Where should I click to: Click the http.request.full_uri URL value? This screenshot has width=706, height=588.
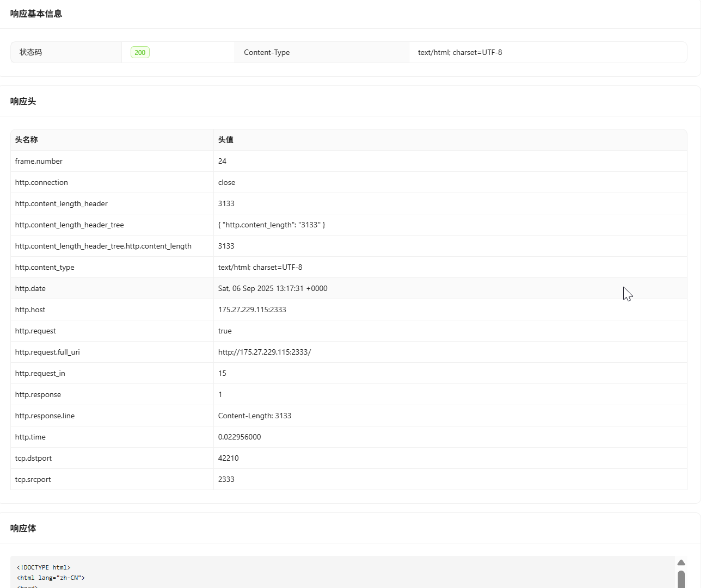(x=265, y=352)
